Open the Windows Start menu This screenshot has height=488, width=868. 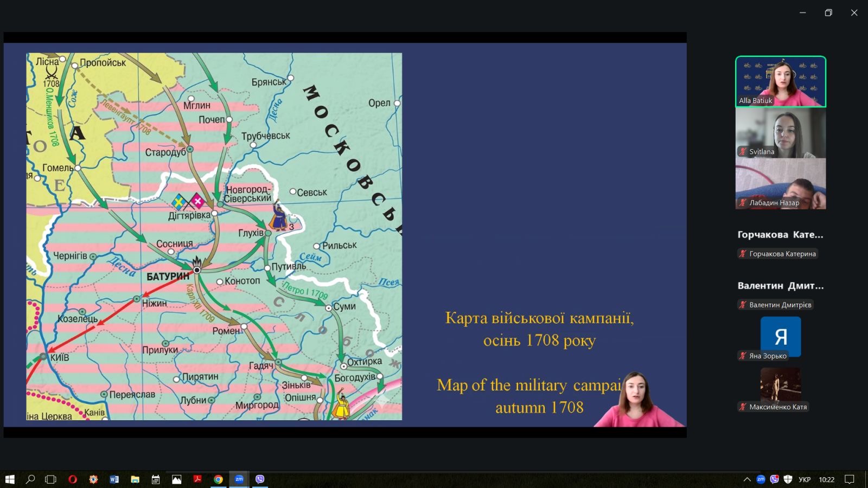10,479
